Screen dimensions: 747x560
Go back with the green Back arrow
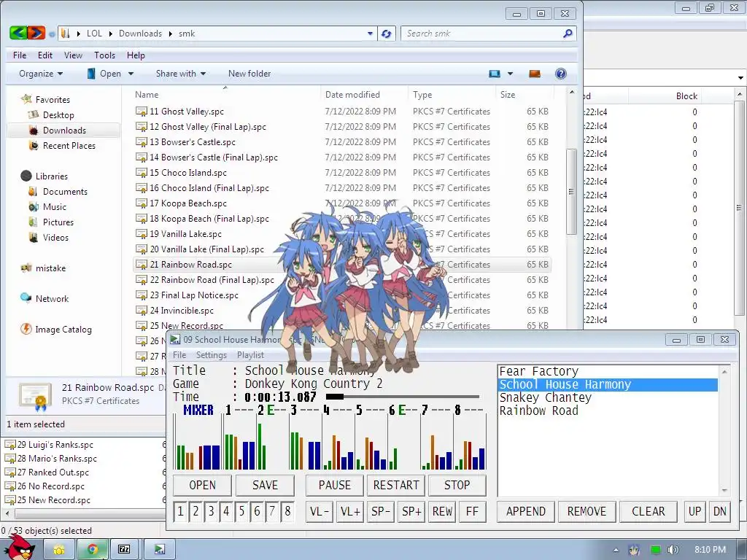[18, 32]
